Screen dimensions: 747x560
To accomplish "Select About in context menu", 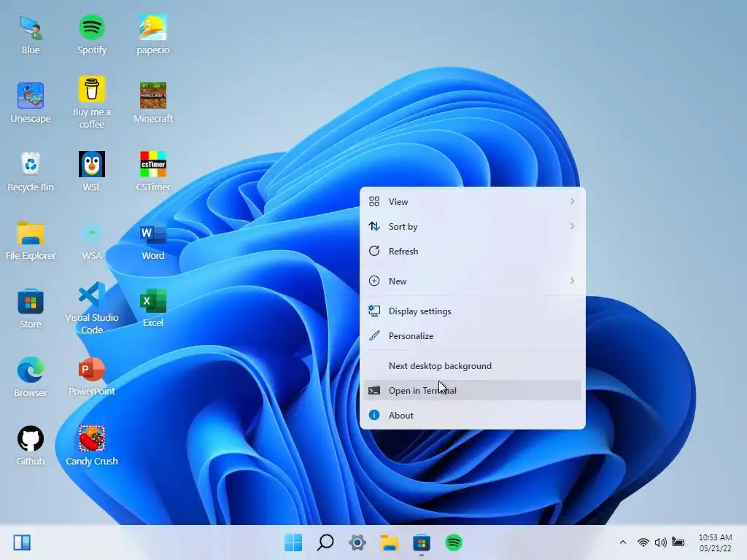I will 472,415.
